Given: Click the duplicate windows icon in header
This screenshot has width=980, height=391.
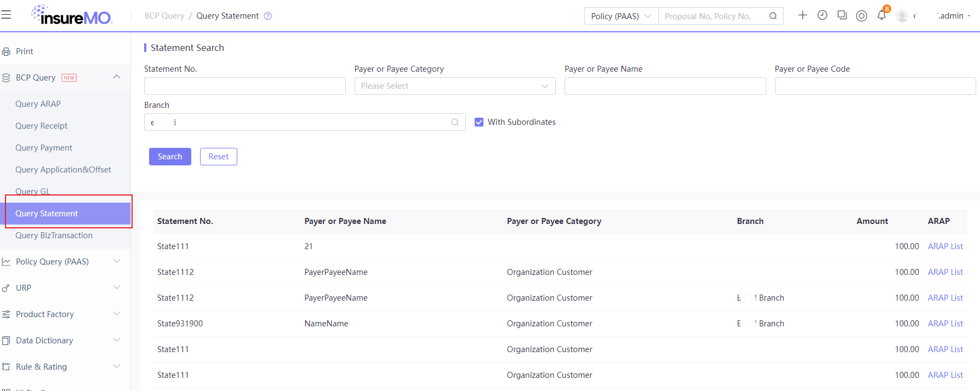Looking at the screenshot, I should pyautogui.click(x=842, y=15).
